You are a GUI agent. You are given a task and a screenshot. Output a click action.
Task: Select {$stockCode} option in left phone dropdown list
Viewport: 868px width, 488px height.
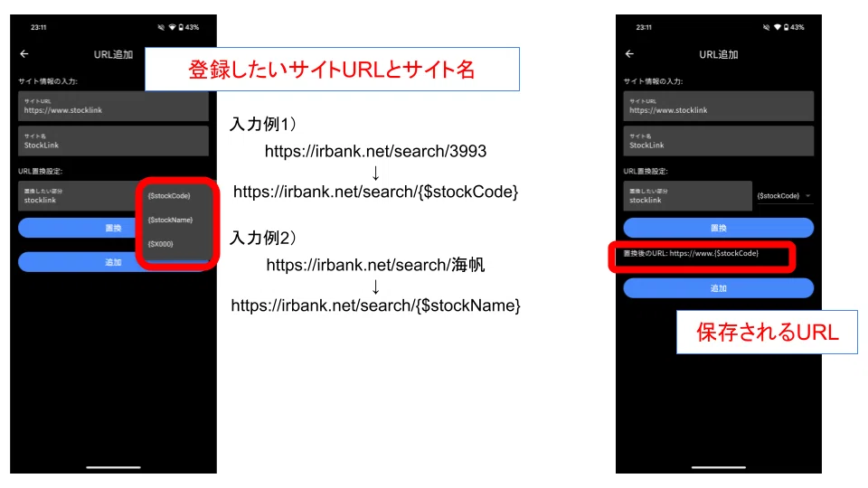click(169, 196)
